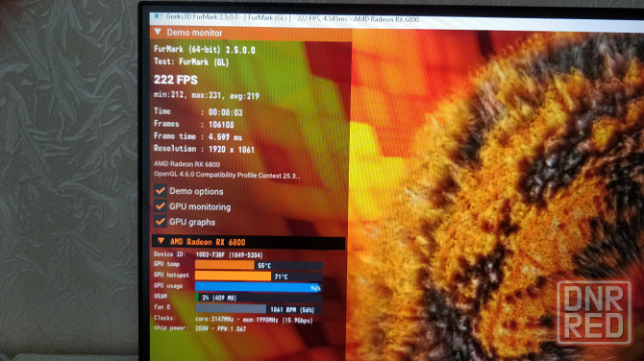Click the FurMark window title bar icon
Screen dimensions: 644x361
pyautogui.click(x=157, y=16)
